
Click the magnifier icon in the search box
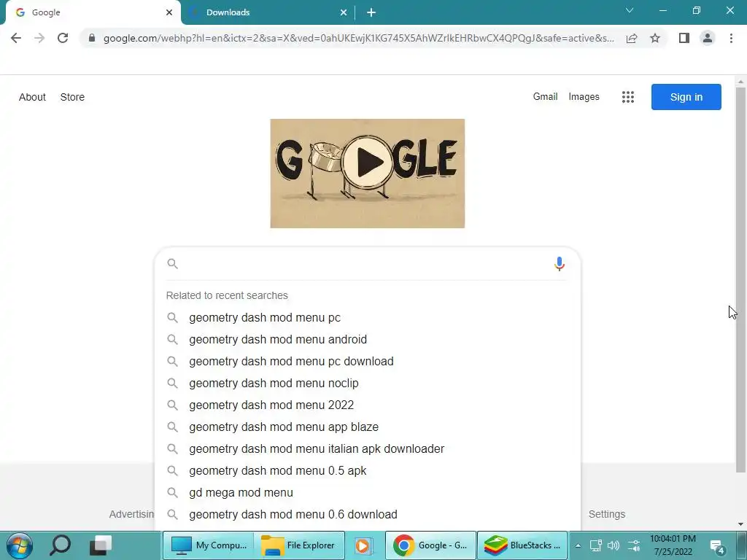(172, 264)
